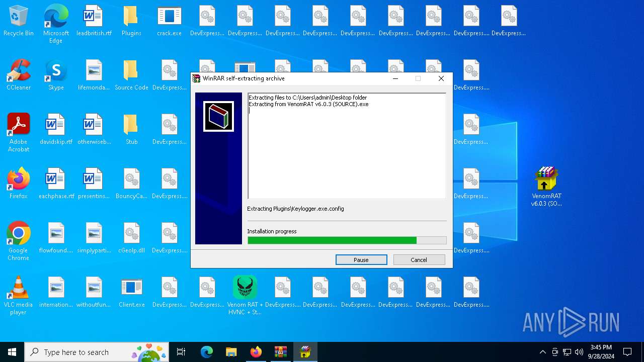Image resolution: width=644 pixels, height=362 pixels.
Task: Open the network tray icon
Action: click(x=567, y=352)
